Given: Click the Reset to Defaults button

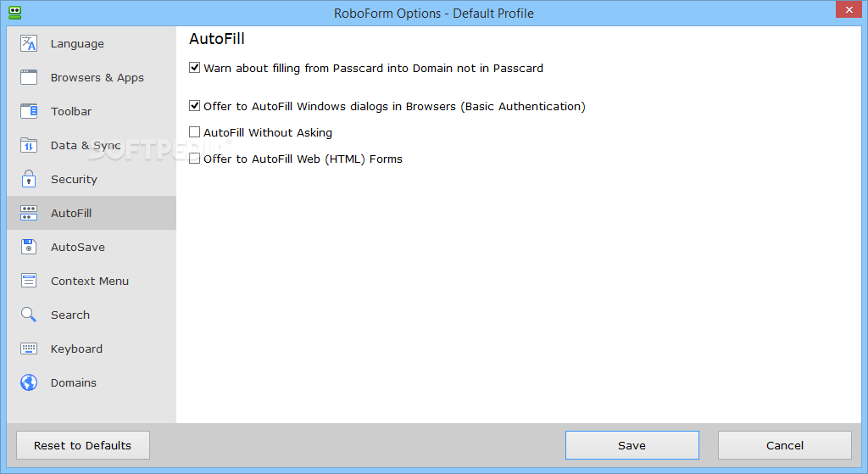Looking at the screenshot, I should pyautogui.click(x=83, y=445).
